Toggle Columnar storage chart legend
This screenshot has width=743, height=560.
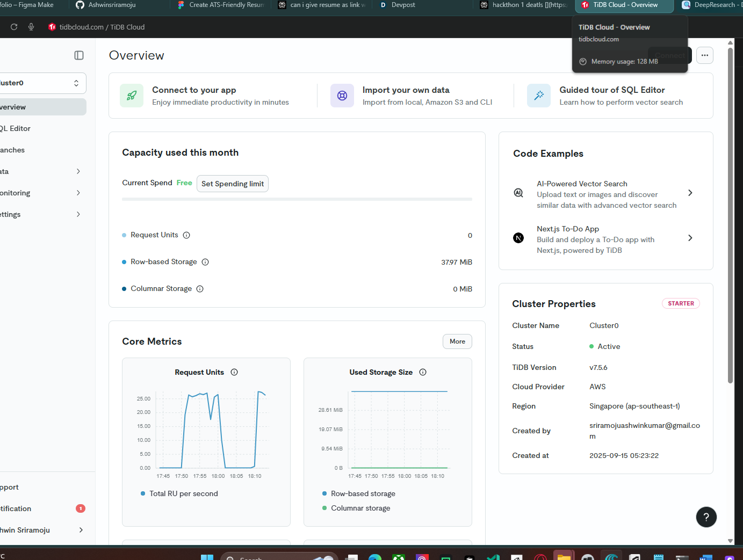(356, 508)
